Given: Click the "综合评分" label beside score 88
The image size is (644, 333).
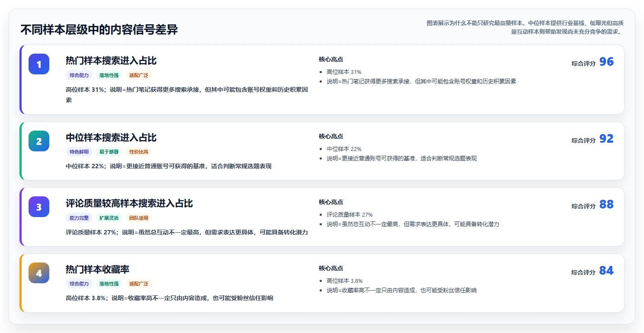Looking at the screenshot, I should (583, 206).
